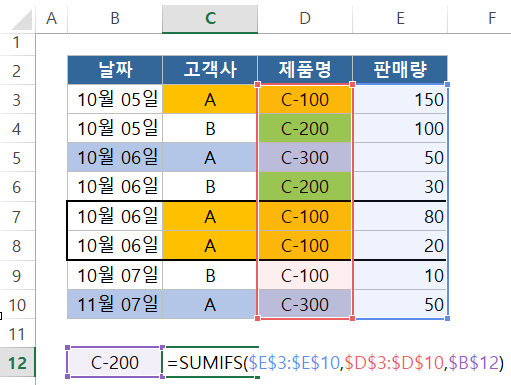Select the 11월 07일 date cell
The width and height of the screenshot is (511, 385).
point(115,304)
